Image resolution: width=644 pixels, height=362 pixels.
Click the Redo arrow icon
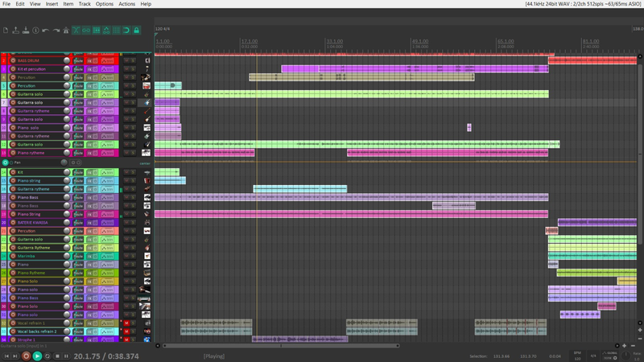point(56,31)
